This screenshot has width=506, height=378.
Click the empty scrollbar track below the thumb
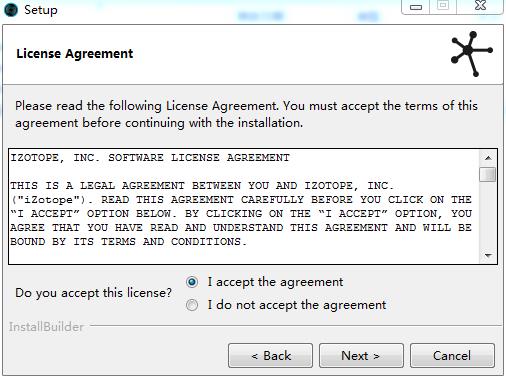tap(488, 215)
